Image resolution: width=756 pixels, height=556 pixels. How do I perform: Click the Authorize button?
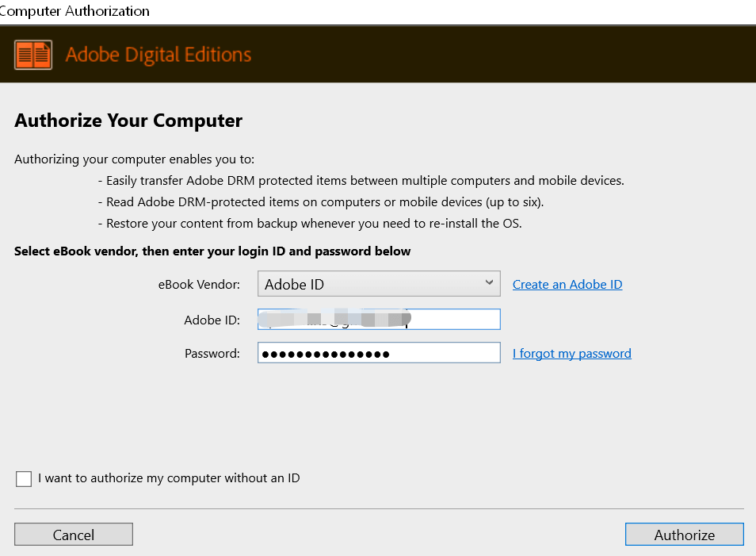coord(684,535)
